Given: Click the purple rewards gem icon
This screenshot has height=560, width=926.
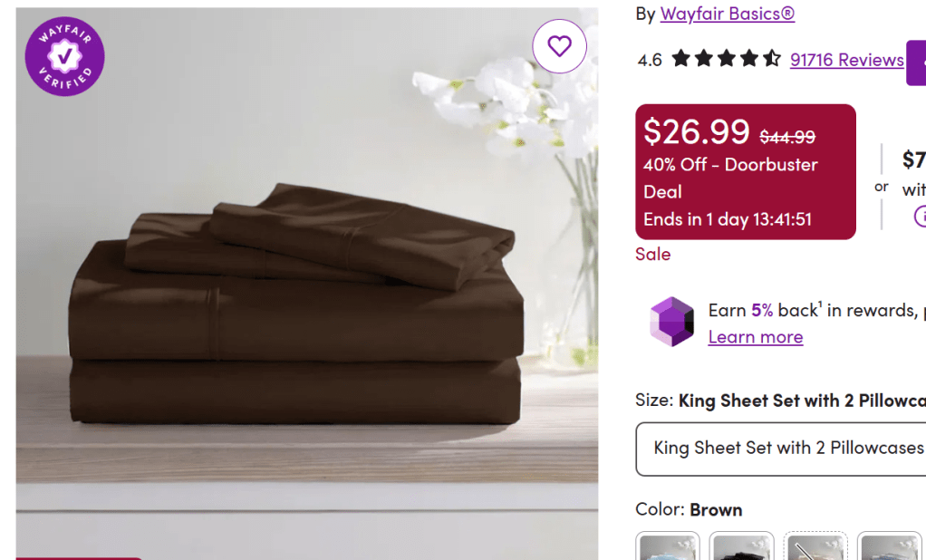Looking at the screenshot, I should (x=671, y=322).
